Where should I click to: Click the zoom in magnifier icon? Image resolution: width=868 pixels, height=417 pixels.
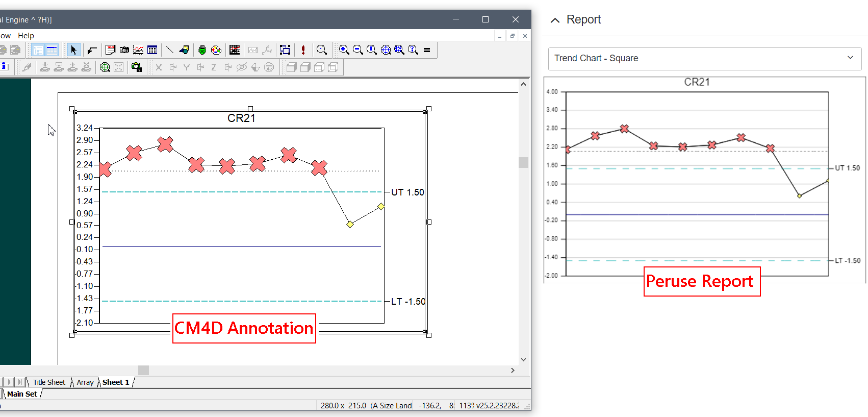[x=344, y=50]
